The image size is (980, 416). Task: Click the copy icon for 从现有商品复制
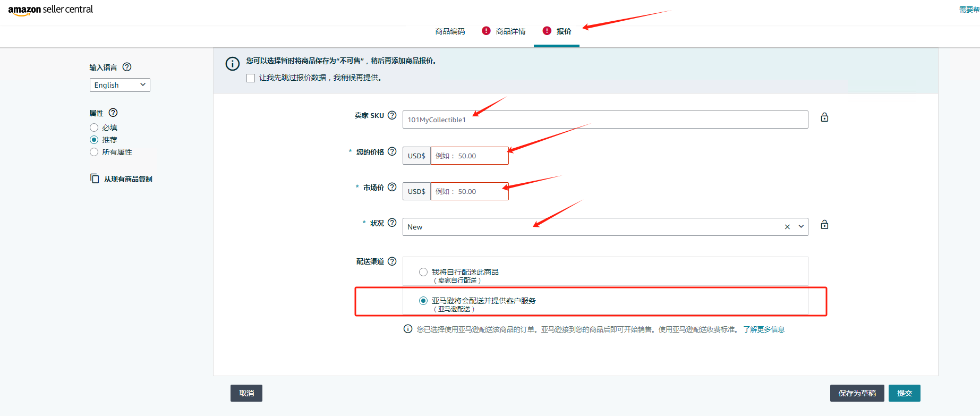(x=95, y=179)
